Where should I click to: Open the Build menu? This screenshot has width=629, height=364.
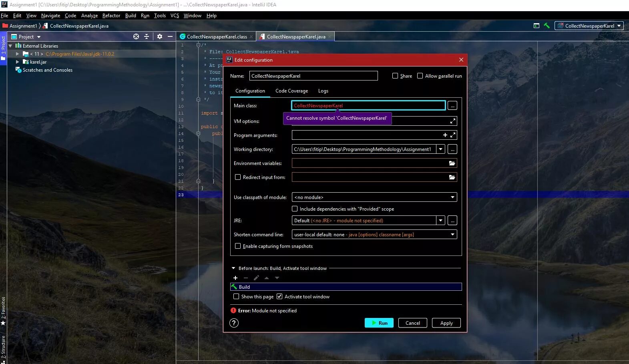click(131, 16)
